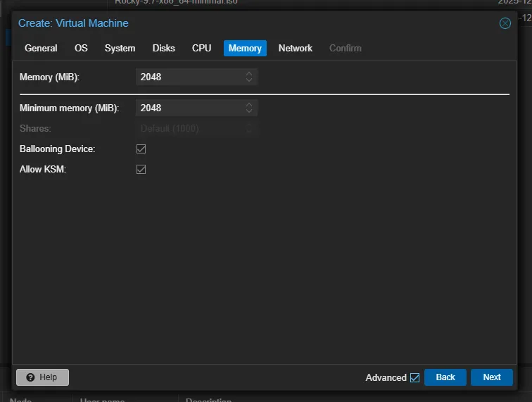Viewport: 532px width, 402px height.
Task: Open the Network tab
Action: (295, 48)
